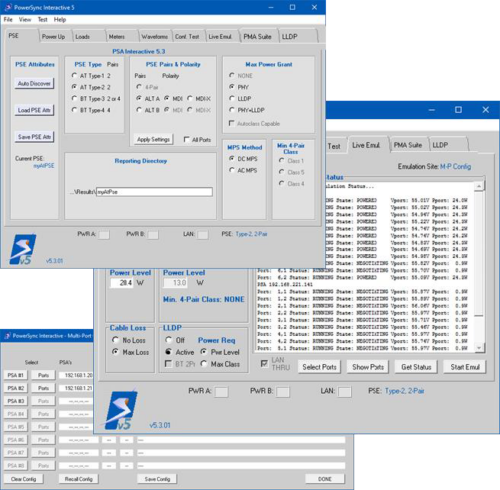The height and width of the screenshot is (490, 500).
Task: Click the PowerSync Interactive 5 title bar icon
Action: click(8, 7)
